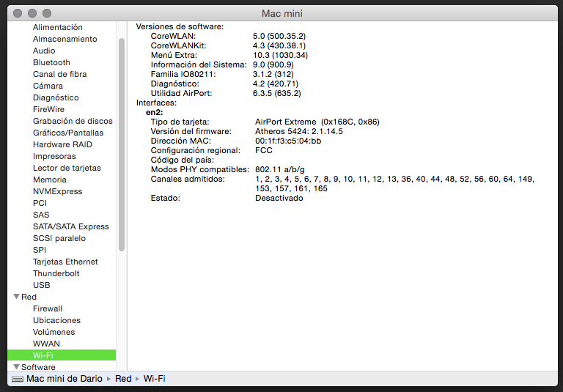
Task: Collapse the Software section disclosure triangle
Action: click(16, 366)
